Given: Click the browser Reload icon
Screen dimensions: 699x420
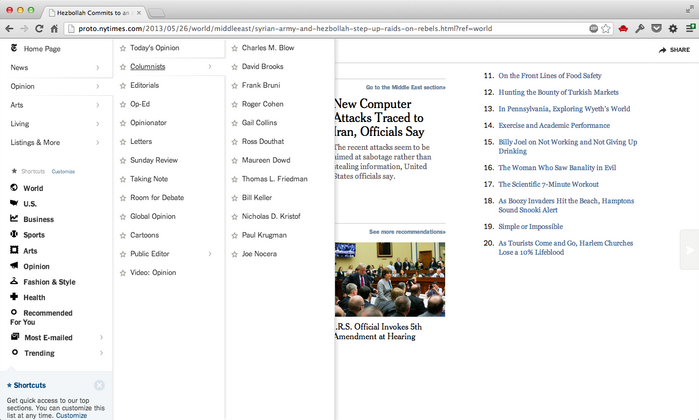Looking at the screenshot, I should coord(39,29).
